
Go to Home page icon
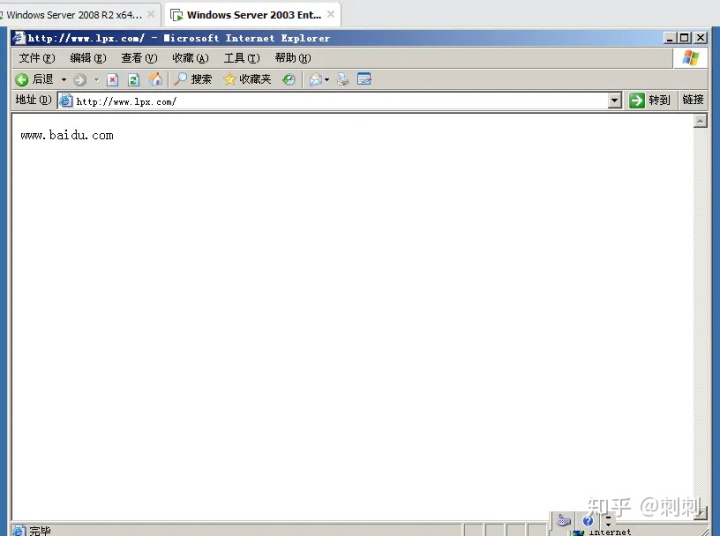[156, 79]
